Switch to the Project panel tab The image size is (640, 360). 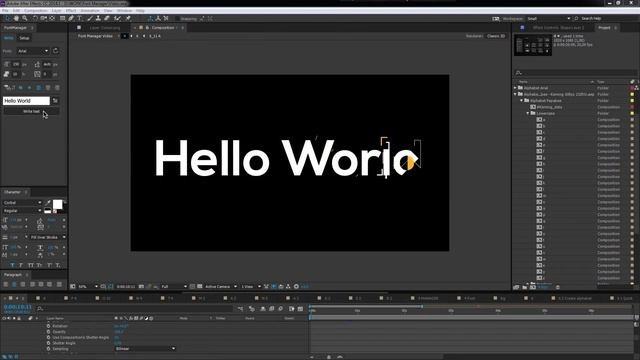pos(604,28)
